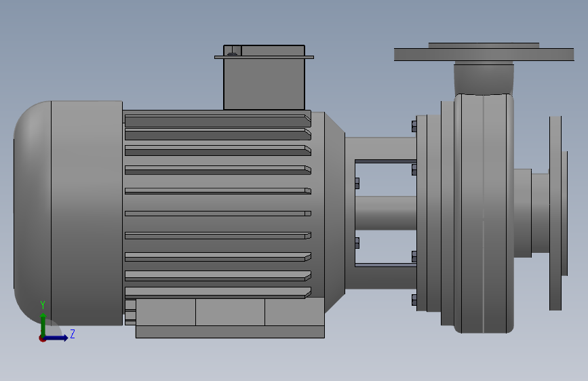Click the blue Z axis arrow of the triad
588x381 pixels.
(x=56, y=338)
